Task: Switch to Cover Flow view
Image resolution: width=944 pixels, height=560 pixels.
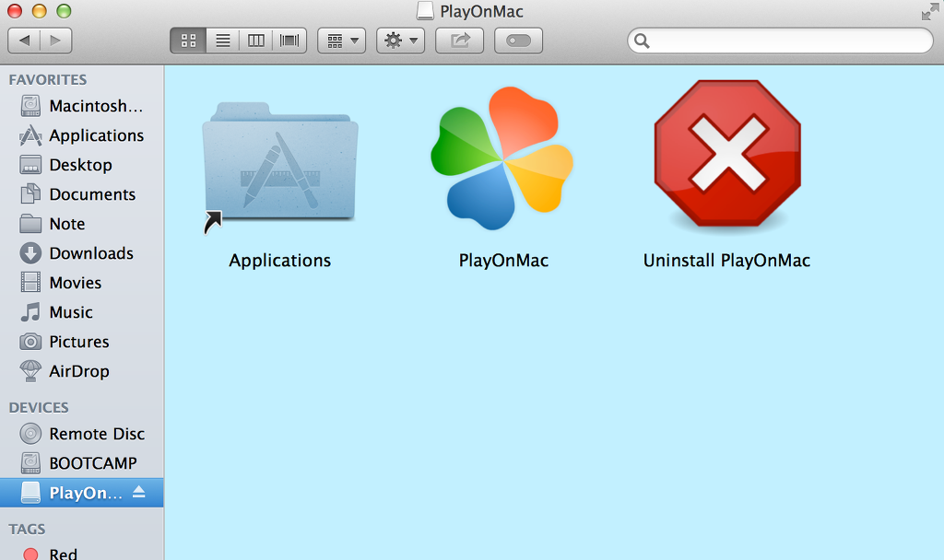Action: pos(289,41)
